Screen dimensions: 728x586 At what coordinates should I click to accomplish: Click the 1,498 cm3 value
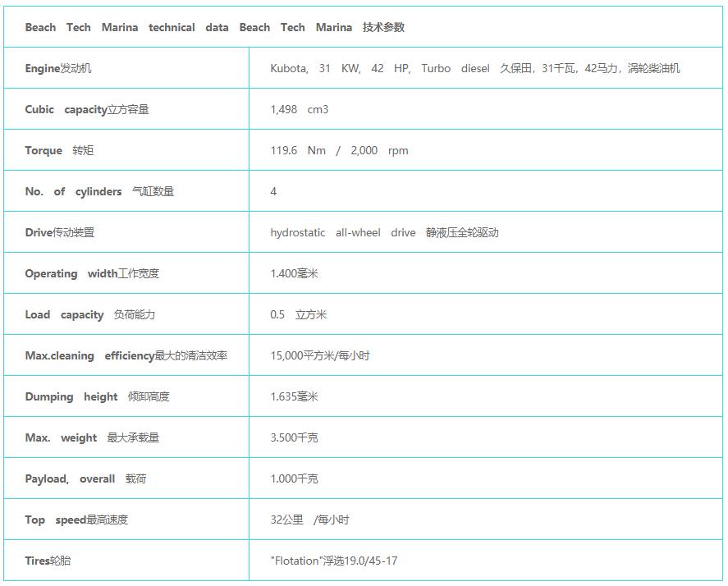coord(300,110)
